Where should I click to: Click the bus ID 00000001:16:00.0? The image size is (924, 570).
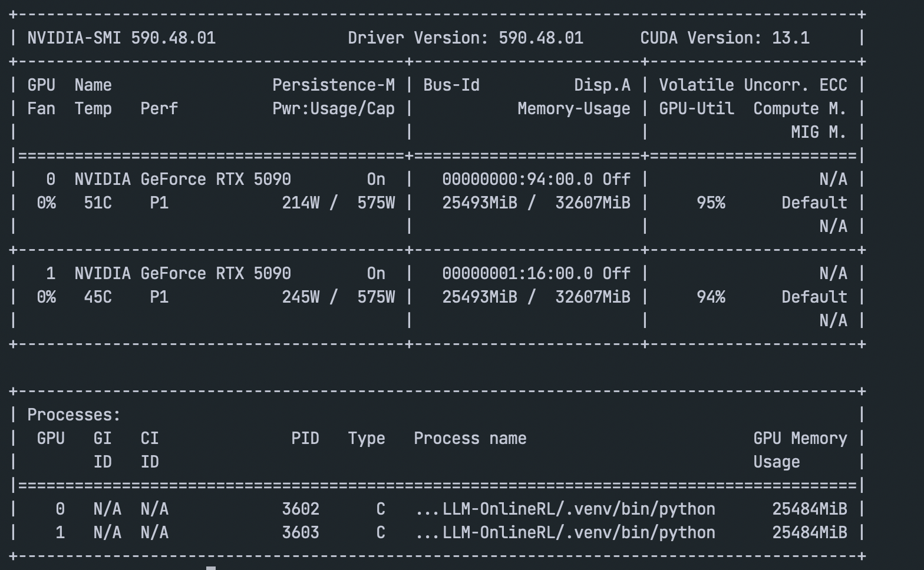[517, 274]
